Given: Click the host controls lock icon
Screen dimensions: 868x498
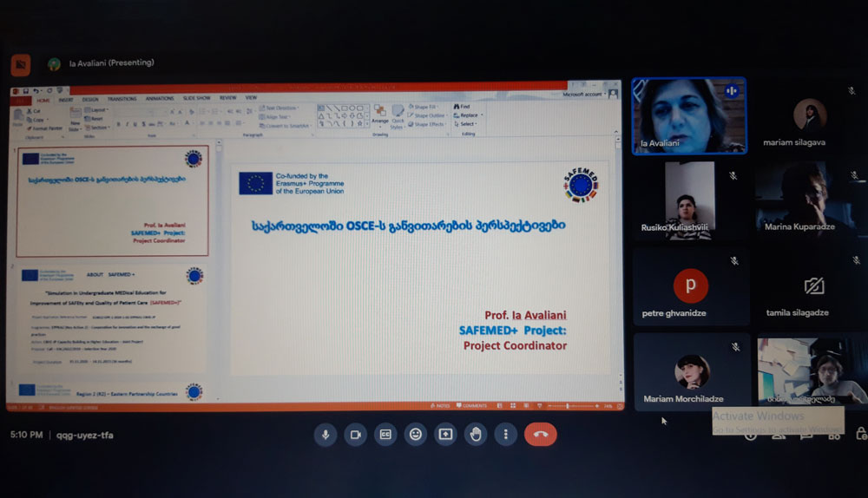Looking at the screenshot, I should (x=859, y=435).
